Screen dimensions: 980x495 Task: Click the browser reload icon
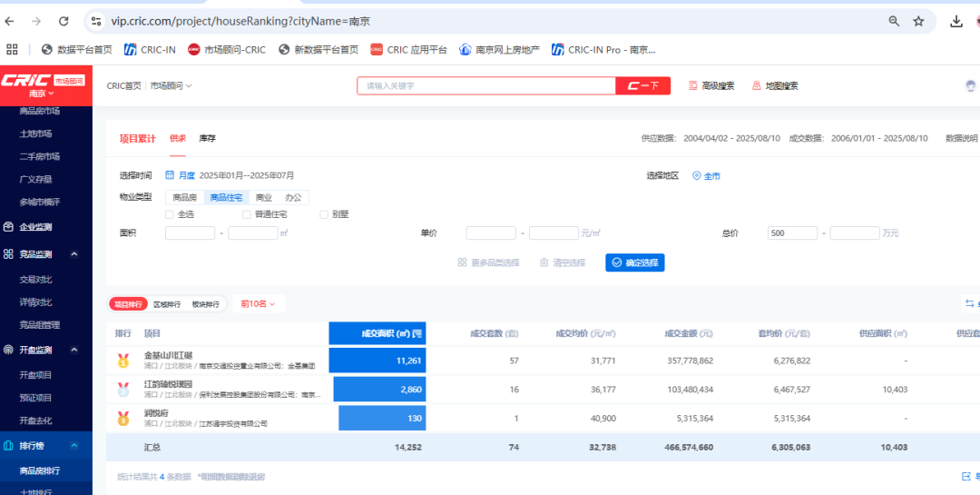tap(63, 21)
